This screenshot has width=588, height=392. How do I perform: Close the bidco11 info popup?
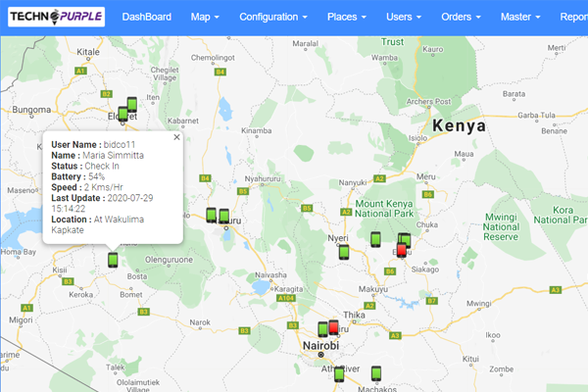176,137
